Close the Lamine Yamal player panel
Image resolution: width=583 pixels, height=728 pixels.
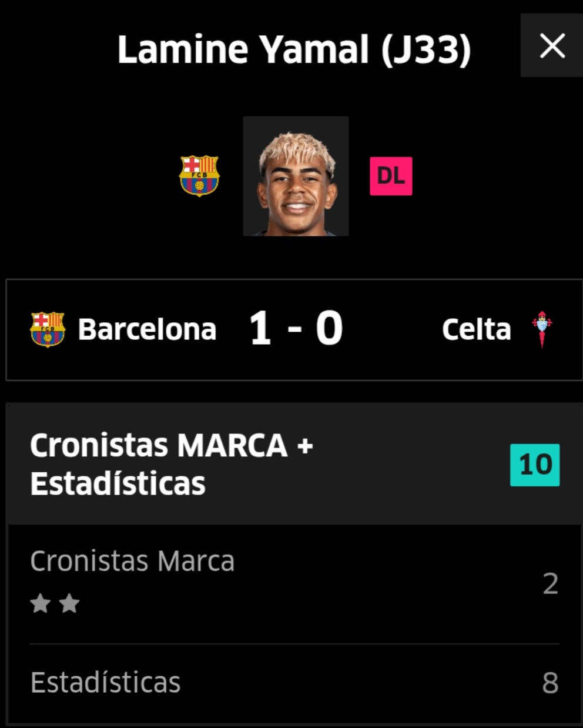[x=552, y=46]
